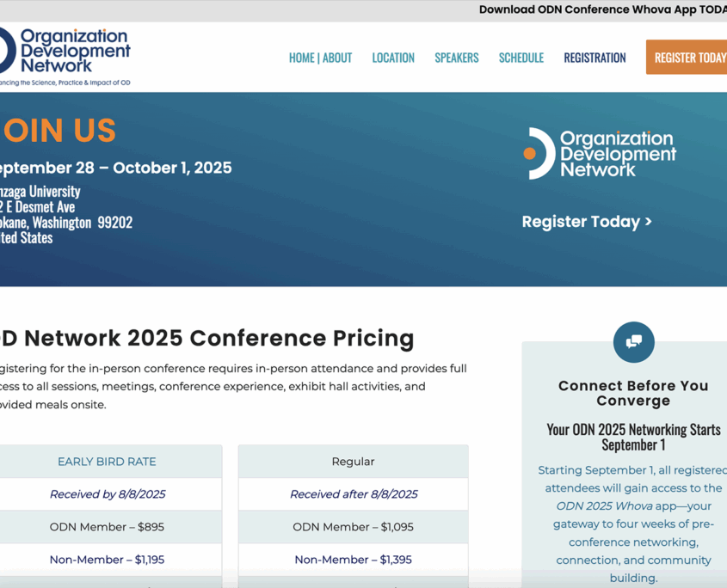This screenshot has width=727, height=588.
Task: Click 'Received after 8/8/2025' cell
Action: 354,494
